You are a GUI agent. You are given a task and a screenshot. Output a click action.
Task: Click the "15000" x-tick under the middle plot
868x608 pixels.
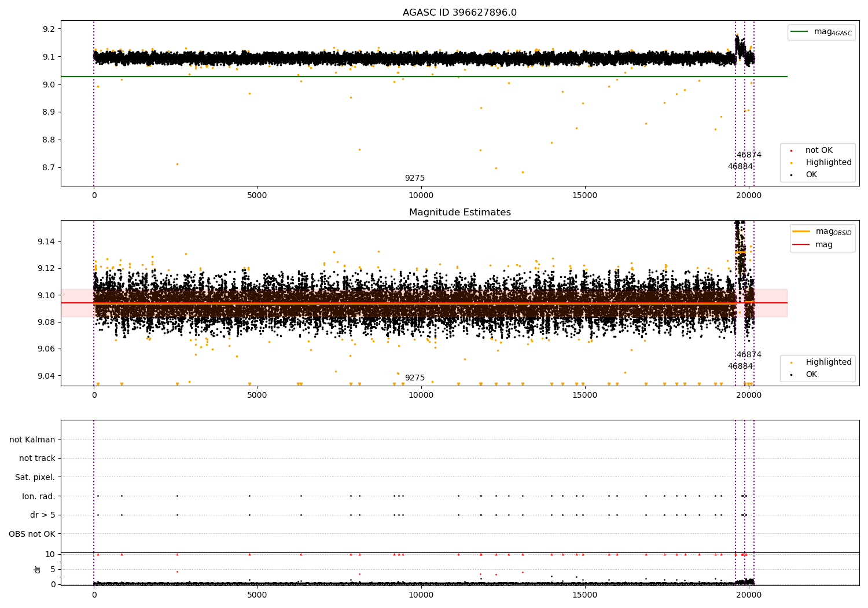(x=585, y=395)
